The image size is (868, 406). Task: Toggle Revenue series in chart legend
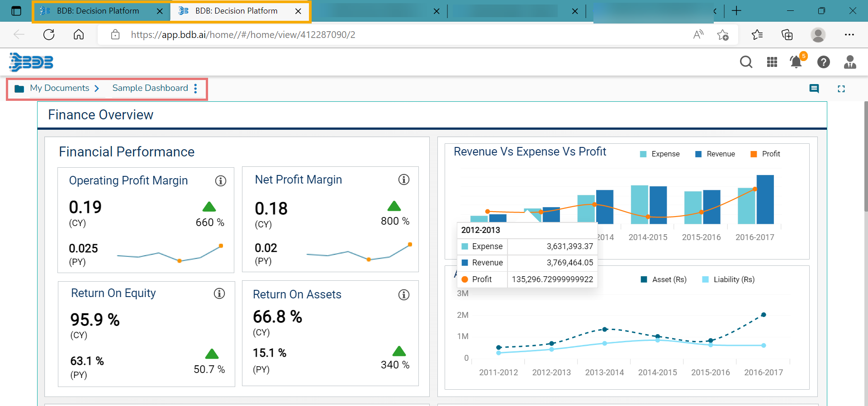[715, 154]
